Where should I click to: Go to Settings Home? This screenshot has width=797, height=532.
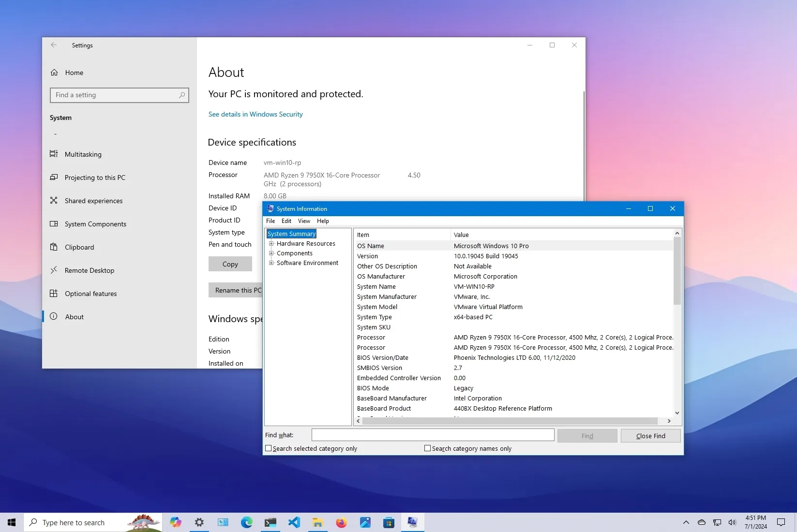[x=74, y=72]
